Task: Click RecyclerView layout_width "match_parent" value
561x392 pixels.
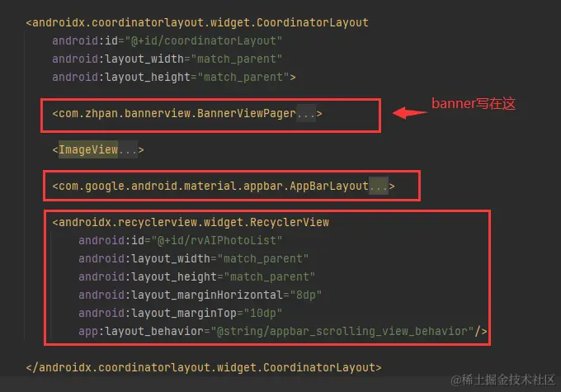Action: click(262, 259)
